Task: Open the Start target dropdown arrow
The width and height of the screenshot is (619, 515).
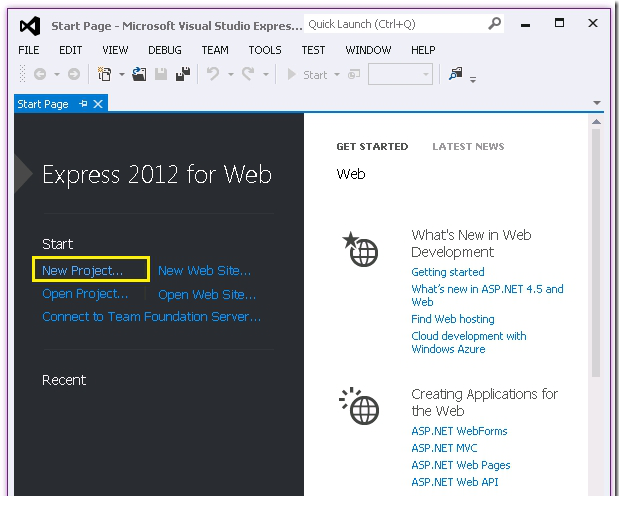Action: [337, 74]
